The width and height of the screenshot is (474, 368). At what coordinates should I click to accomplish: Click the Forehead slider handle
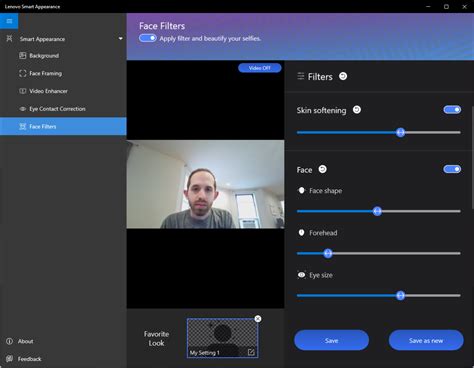[328, 253]
